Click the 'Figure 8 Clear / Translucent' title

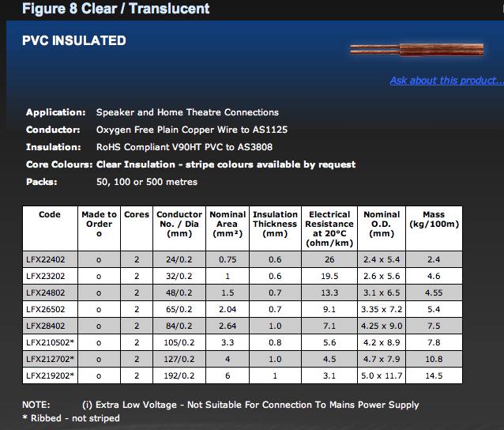(x=116, y=9)
